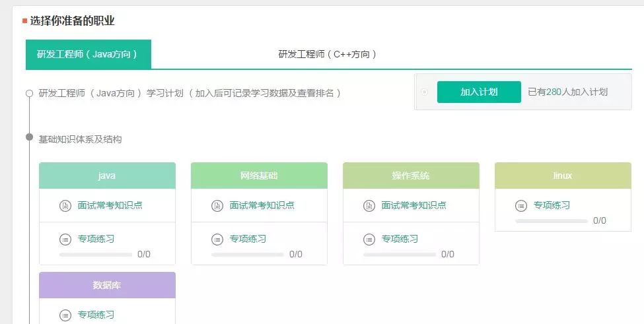The image size is (644, 324).
Task: Click the 加入计划 button
Action: coord(479,92)
